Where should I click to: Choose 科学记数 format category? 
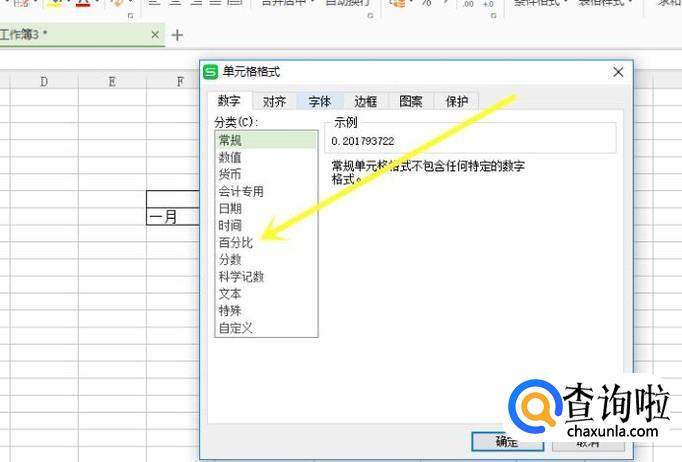coord(241,277)
